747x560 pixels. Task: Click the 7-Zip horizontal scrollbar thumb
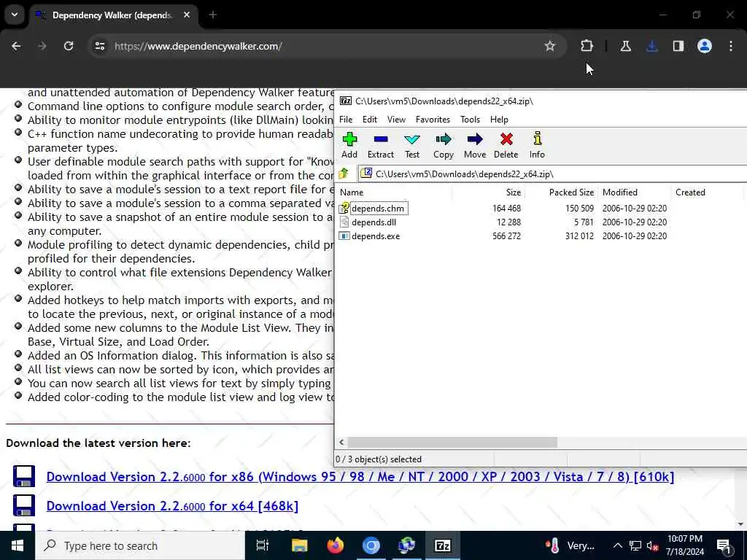tap(452, 443)
